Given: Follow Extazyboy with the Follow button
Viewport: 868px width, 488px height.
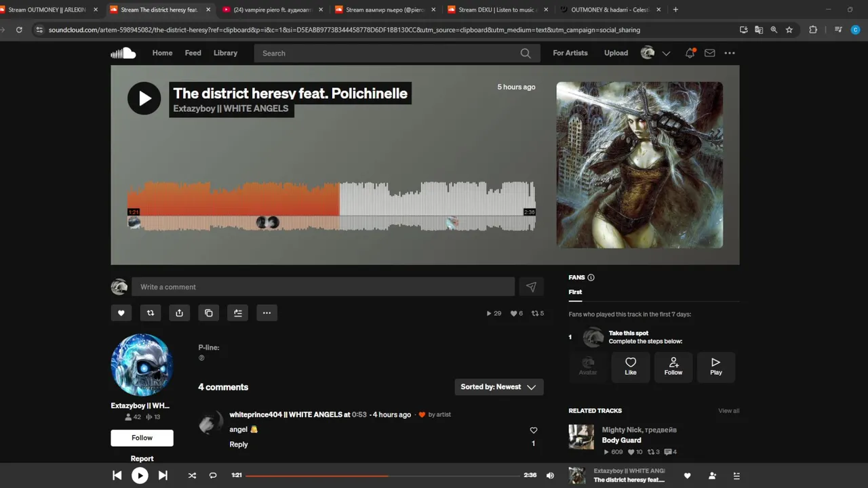Looking at the screenshot, I should 142,438.
